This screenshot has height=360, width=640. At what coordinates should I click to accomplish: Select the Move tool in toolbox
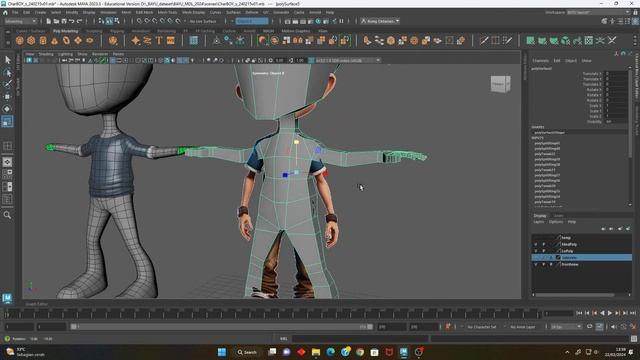click(7, 97)
